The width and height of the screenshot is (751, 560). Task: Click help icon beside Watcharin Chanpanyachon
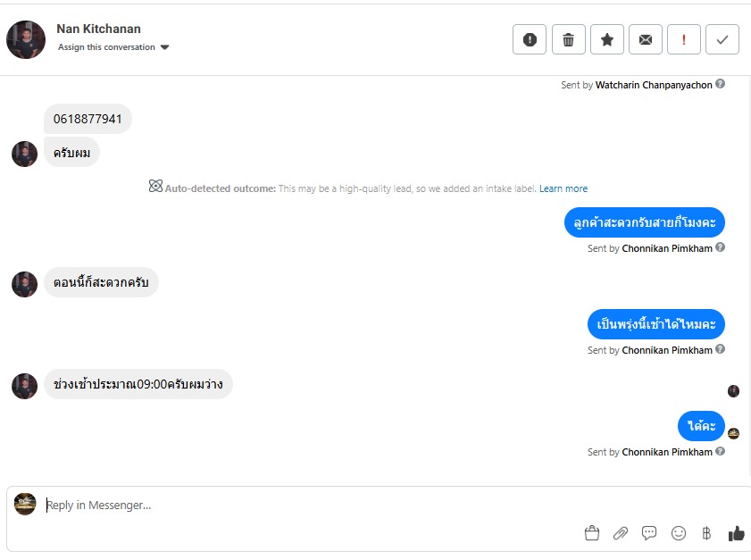click(721, 84)
